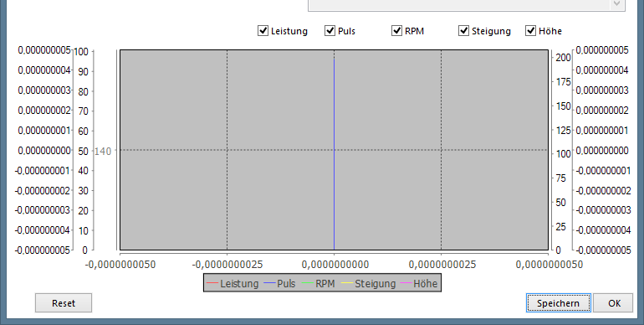Toggle the Steigung checkbox
644x325 pixels.
click(463, 30)
